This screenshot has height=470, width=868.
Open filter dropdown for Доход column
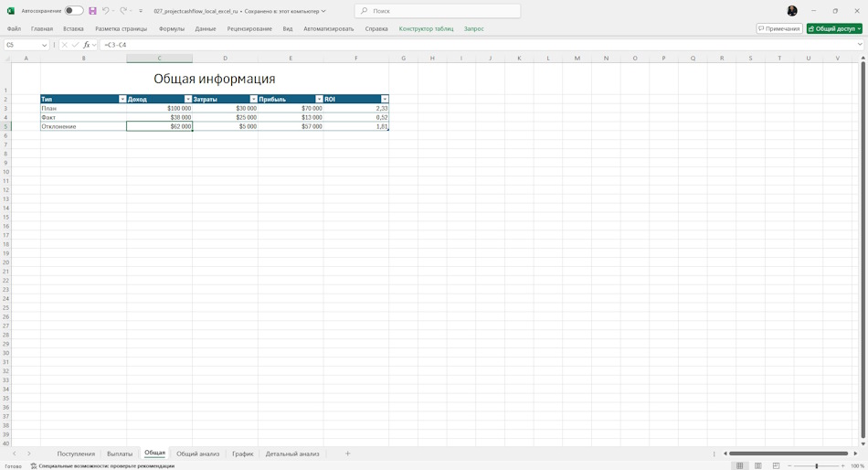pyautogui.click(x=188, y=99)
